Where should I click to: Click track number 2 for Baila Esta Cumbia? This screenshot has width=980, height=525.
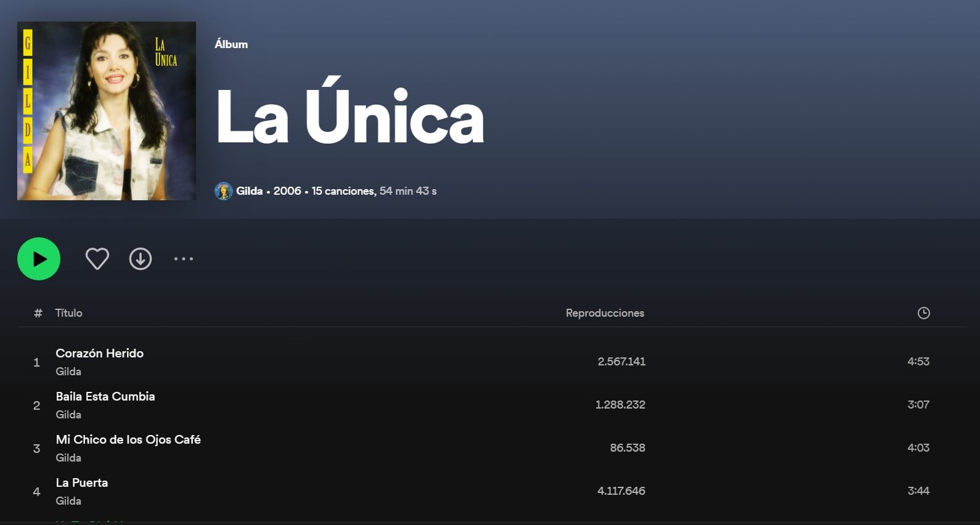(x=36, y=405)
